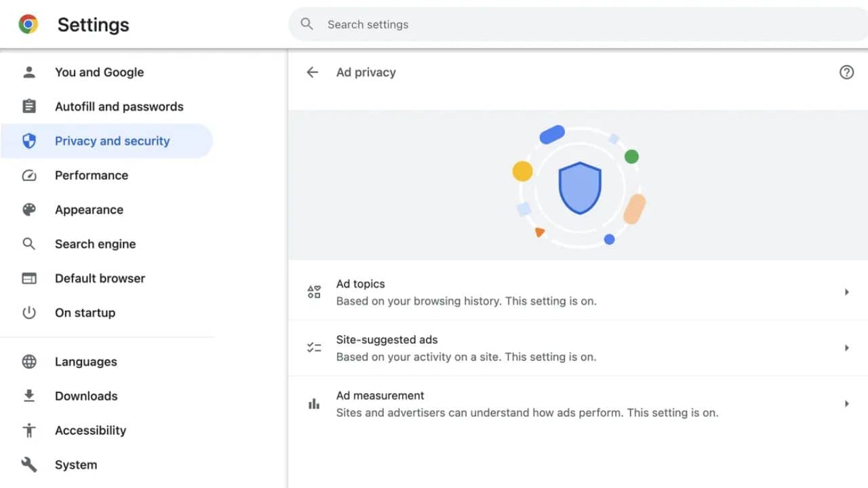
Task: Expand the Ad topics arrow
Action: 846,292
